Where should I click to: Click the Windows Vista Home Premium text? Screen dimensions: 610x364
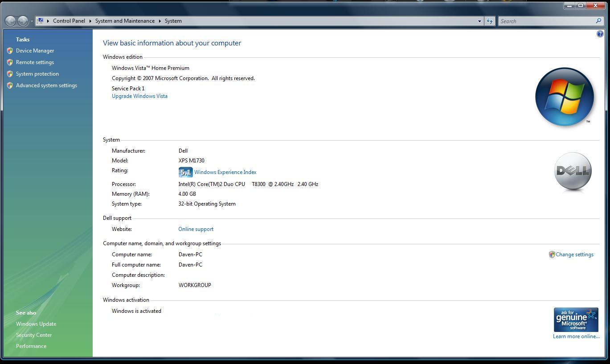click(151, 68)
